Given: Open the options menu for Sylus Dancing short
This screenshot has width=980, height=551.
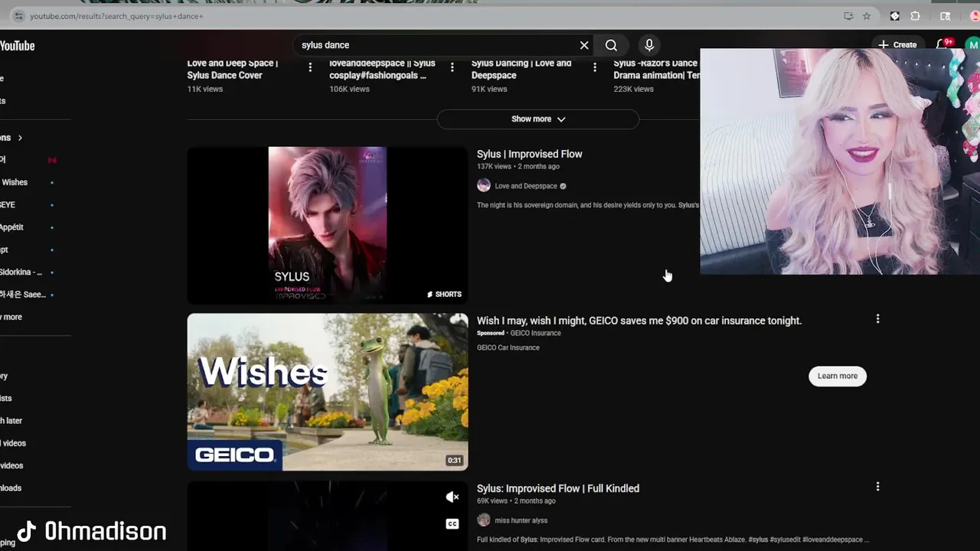Looking at the screenshot, I should pyautogui.click(x=595, y=67).
